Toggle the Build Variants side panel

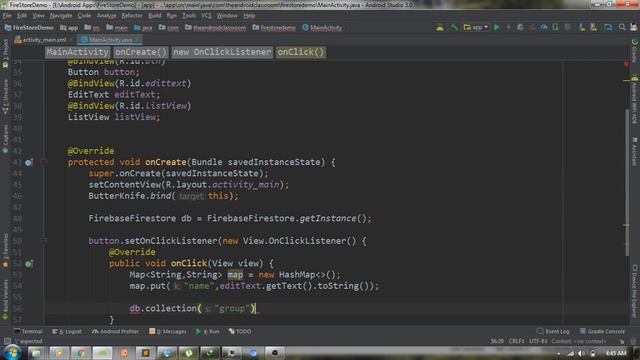pos(5,299)
